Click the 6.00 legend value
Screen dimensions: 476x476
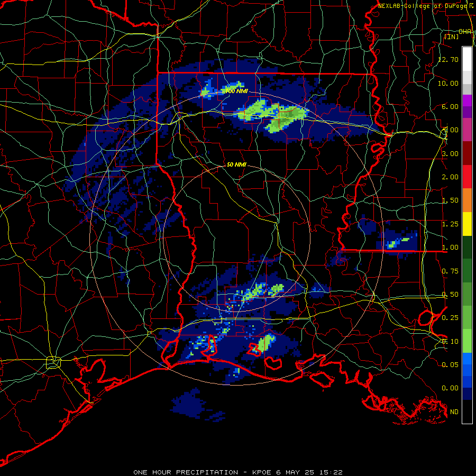[450, 106]
